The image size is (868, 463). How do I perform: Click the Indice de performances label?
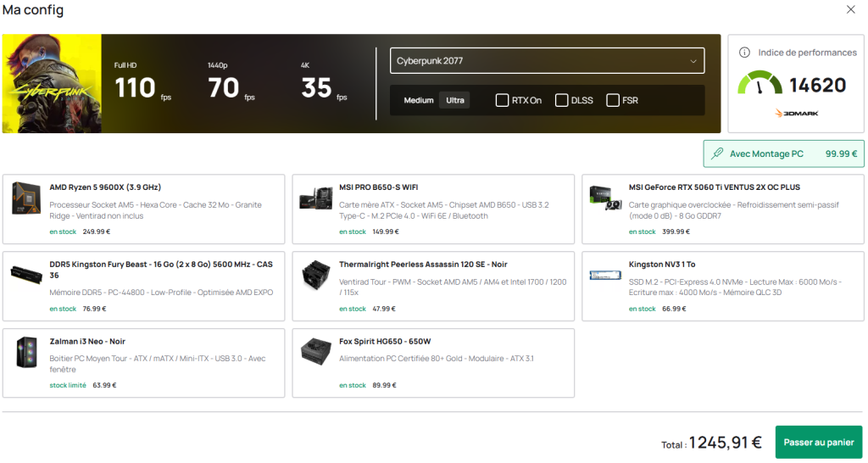[807, 53]
